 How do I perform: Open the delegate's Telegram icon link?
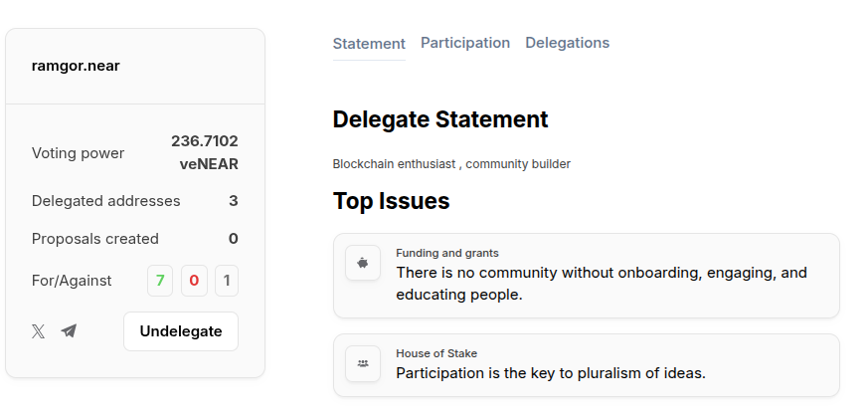[69, 331]
